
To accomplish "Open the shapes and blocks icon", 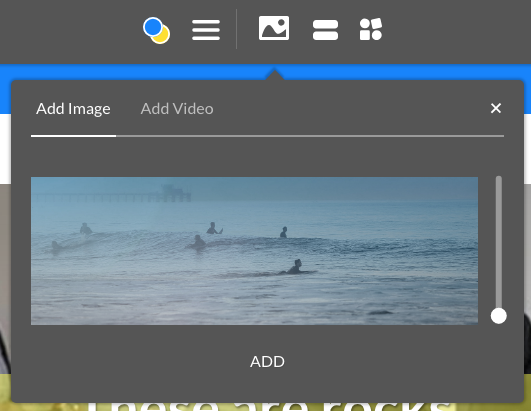I will point(371,29).
